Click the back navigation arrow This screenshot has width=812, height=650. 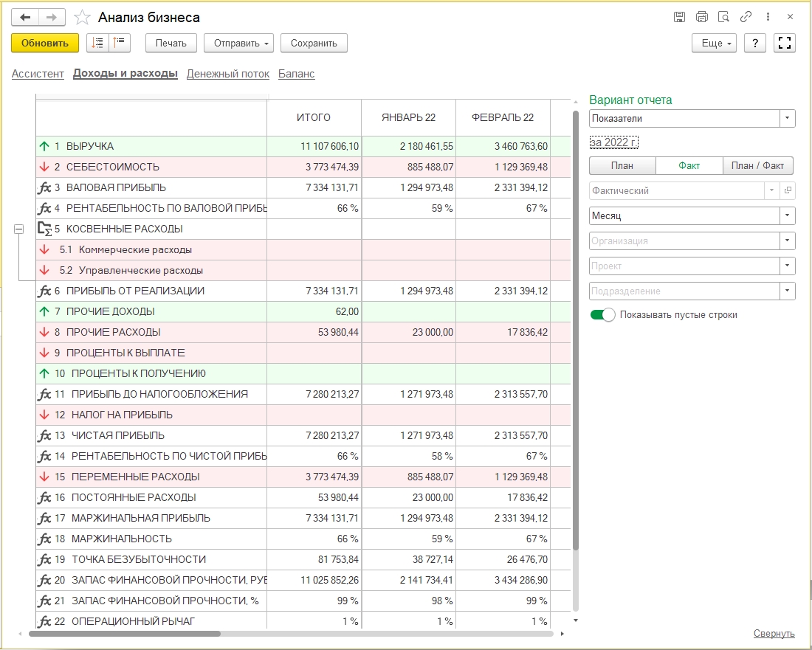[x=25, y=18]
